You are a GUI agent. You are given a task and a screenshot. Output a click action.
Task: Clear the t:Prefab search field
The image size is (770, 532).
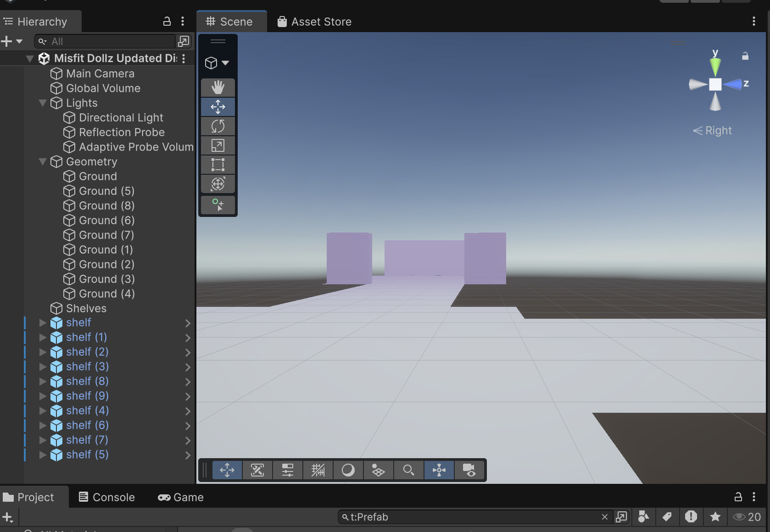(604, 517)
